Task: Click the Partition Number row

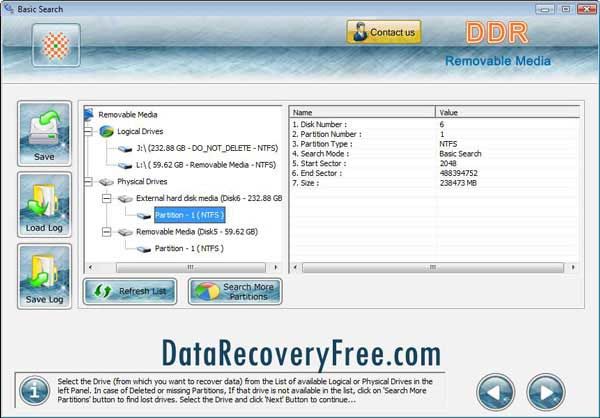Action: point(434,134)
